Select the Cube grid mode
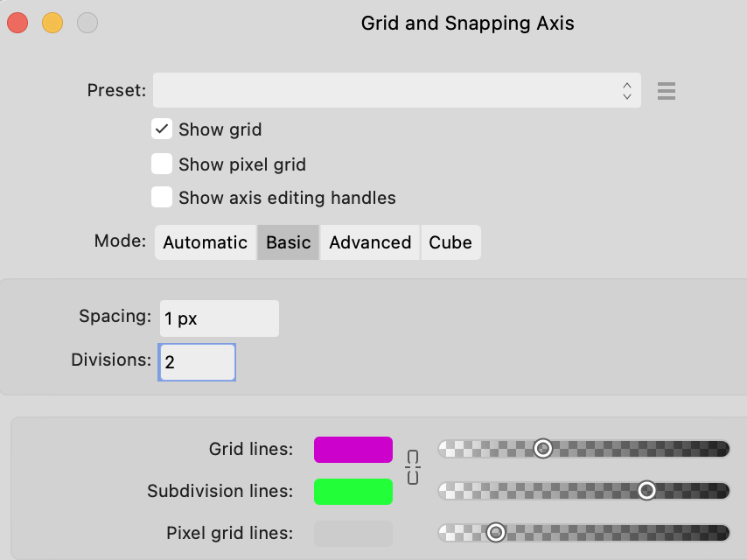Viewport: 747px width, 560px height. click(x=450, y=242)
